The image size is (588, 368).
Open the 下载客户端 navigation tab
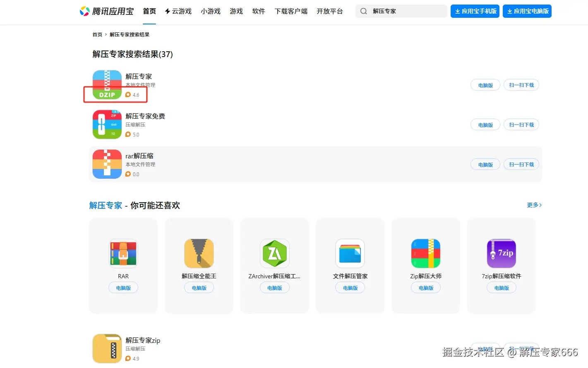[291, 11]
